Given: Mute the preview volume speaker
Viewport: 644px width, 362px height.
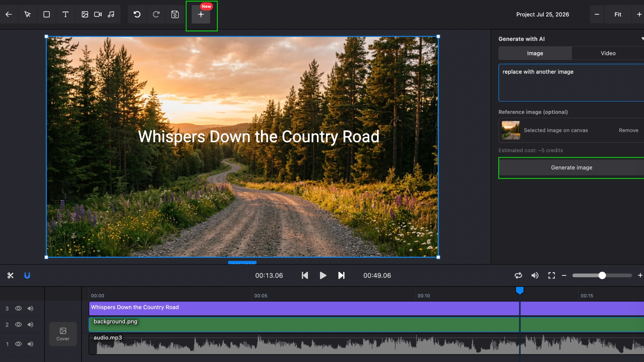Looking at the screenshot, I should 535,276.
